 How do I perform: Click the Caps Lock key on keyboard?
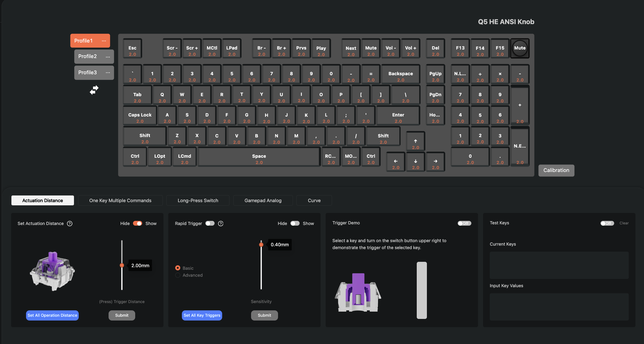coord(140,117)
